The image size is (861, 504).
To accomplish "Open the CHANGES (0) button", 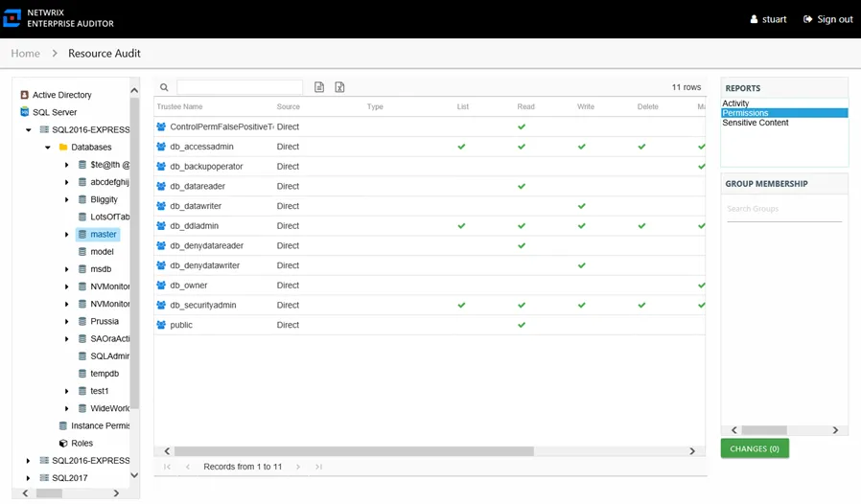I will [755, 448].
